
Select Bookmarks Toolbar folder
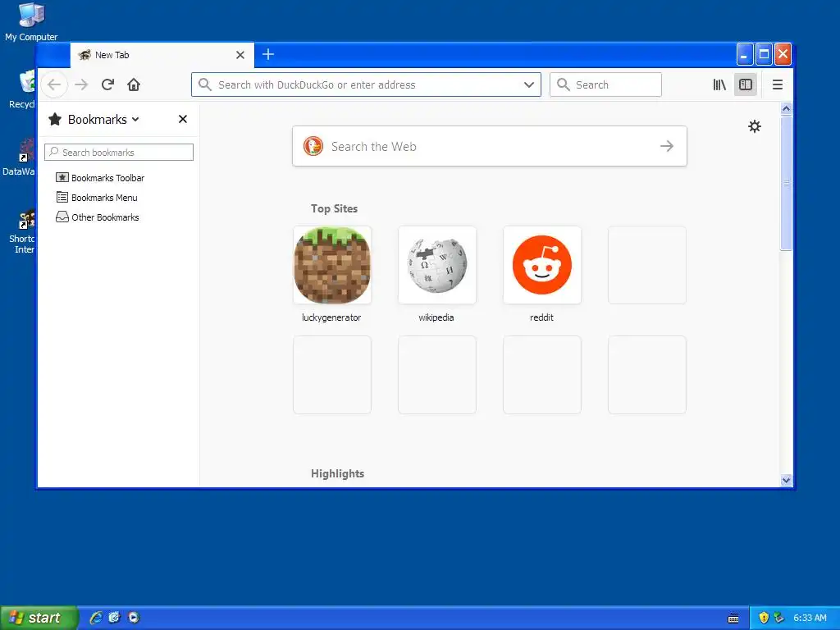click(x=100, y=178)
